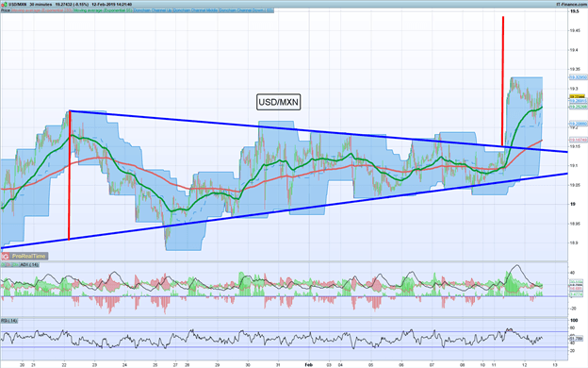Open the RSI (14) indicator label
588x368 pixels.
[9, 321]
